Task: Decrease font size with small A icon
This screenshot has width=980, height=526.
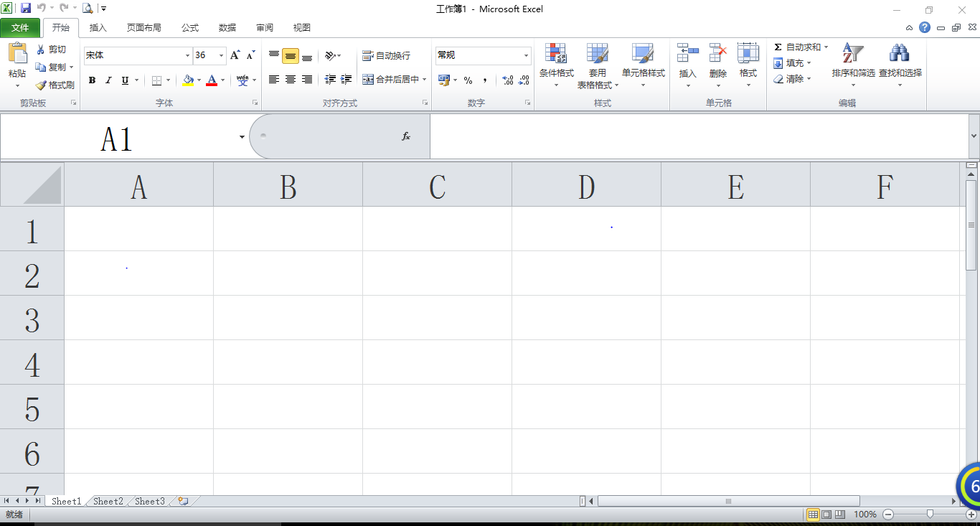Action: [x=250, y=55]
